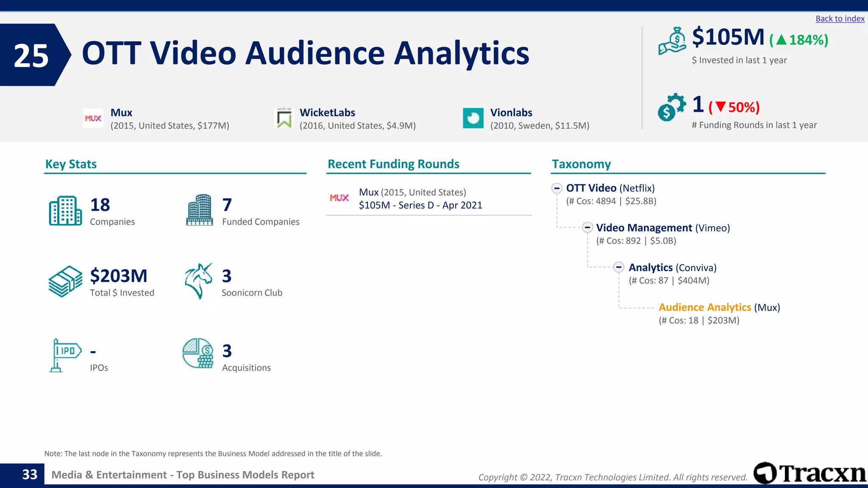Click the Funded Companies tower icon
Screen dimensions: 868x488
click(199, 210)
